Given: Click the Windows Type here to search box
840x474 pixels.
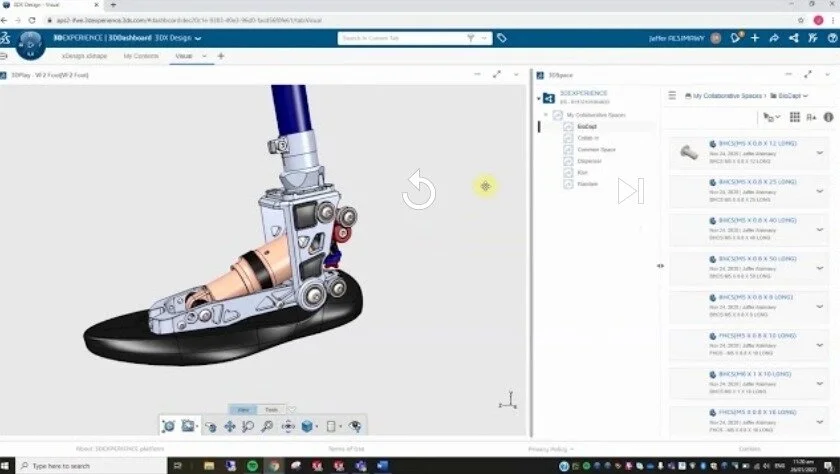Looking at the screenshot, I should [x=92, y=466].
